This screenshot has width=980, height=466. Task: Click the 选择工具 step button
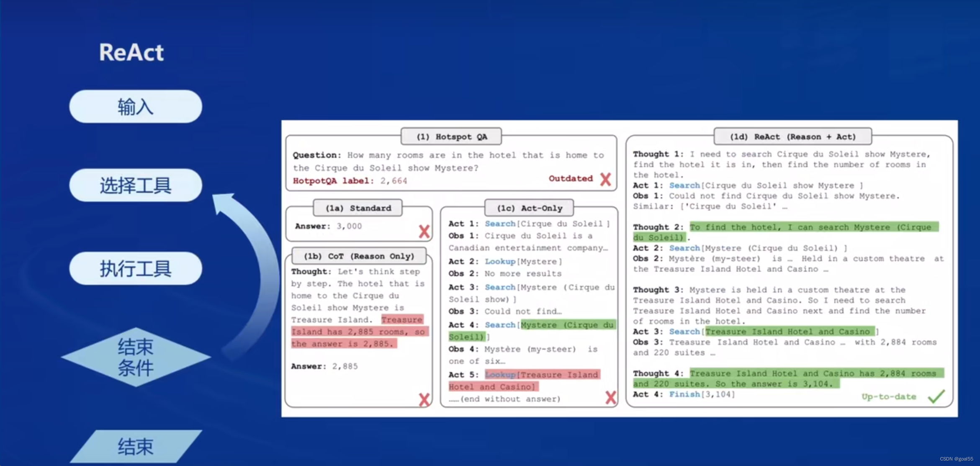(x=136, y=185)
